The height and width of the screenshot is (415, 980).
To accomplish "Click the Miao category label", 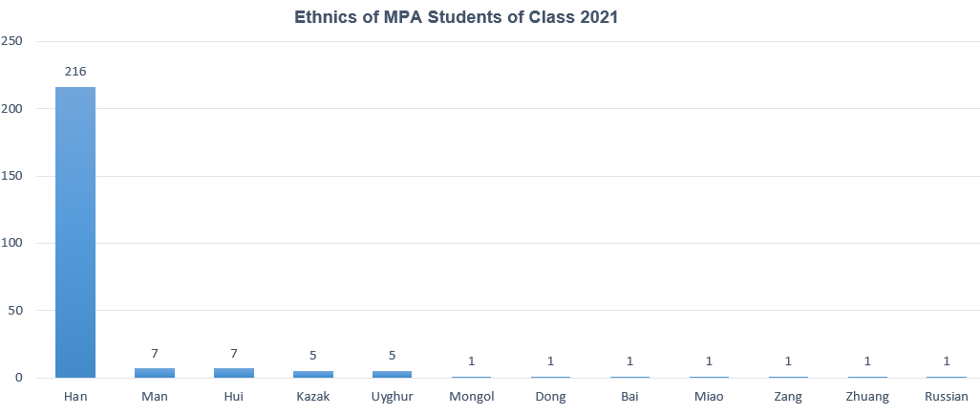I will [709, 397].
